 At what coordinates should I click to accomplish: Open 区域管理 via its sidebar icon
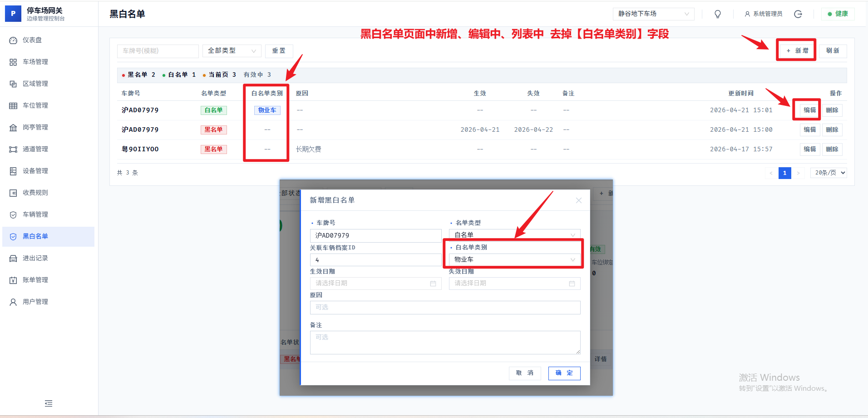(13, 84)
